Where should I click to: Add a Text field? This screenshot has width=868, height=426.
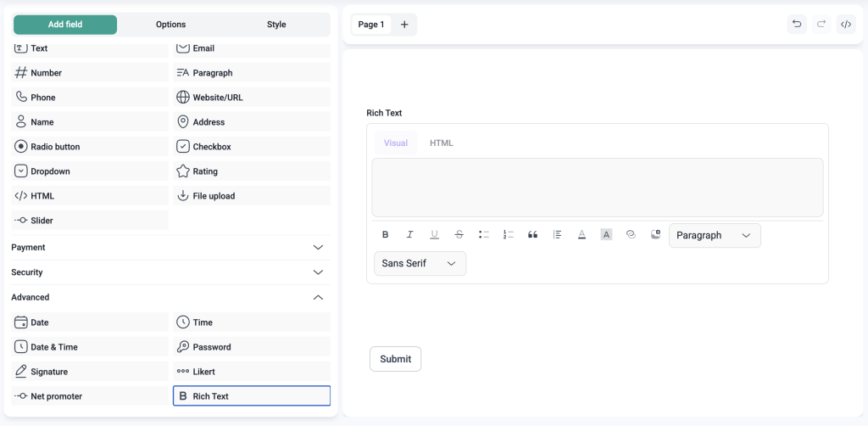click(x=90, y=50)
